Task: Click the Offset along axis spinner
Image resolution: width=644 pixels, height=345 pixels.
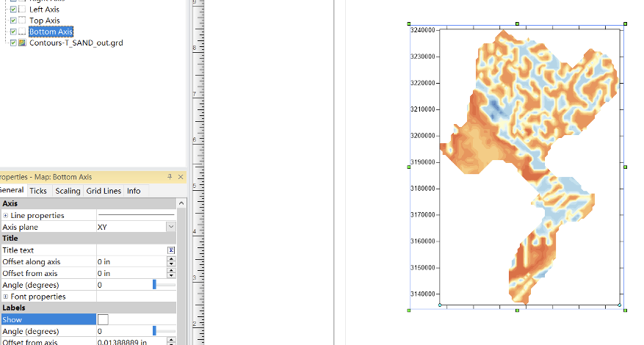Action: pos(171,261)
